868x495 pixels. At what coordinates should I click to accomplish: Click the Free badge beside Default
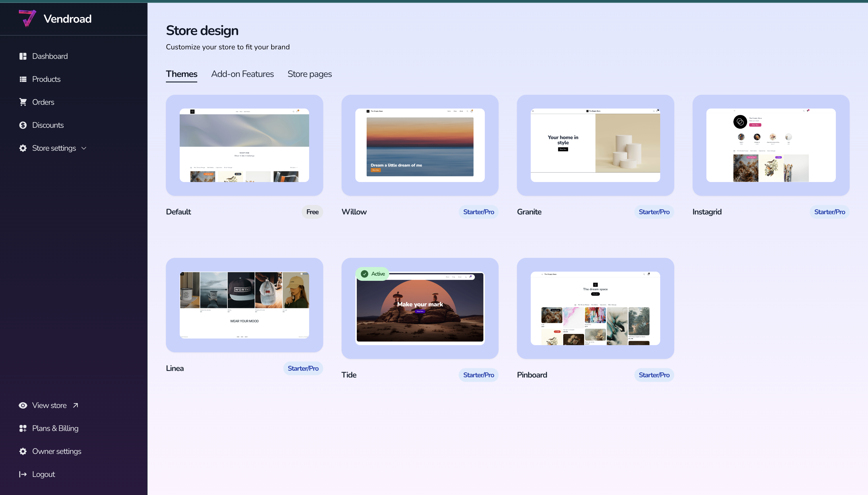coord(312,212)
